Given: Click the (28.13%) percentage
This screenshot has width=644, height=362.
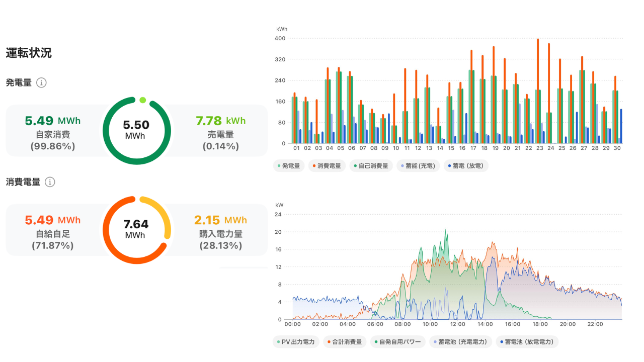Looking at the screenshot, I should pos(220,245).
